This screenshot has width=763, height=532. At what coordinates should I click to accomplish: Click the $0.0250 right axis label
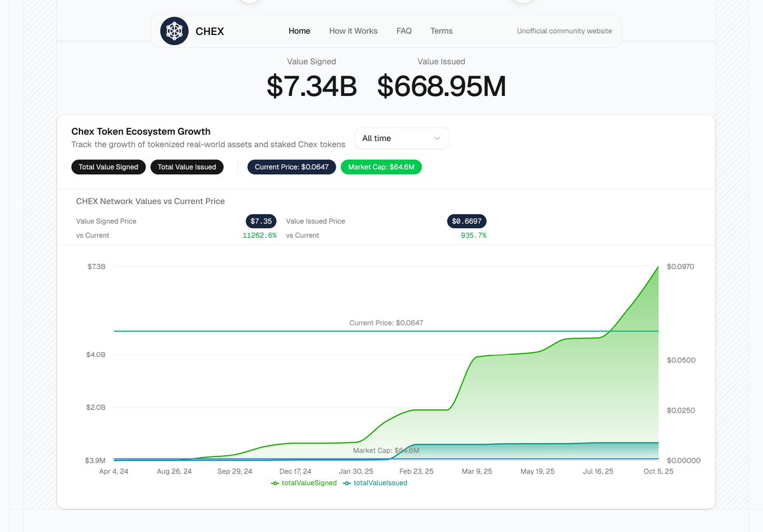(680, 410)
